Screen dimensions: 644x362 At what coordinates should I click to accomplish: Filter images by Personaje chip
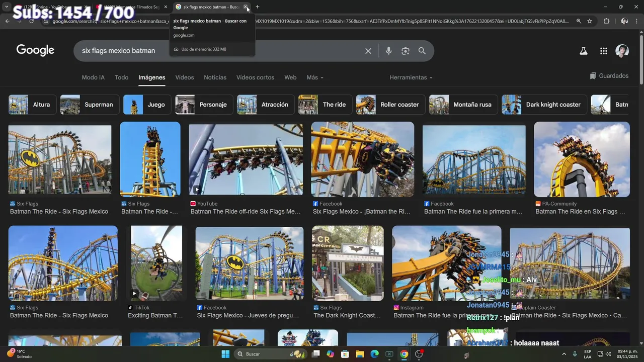click(204, 105)
